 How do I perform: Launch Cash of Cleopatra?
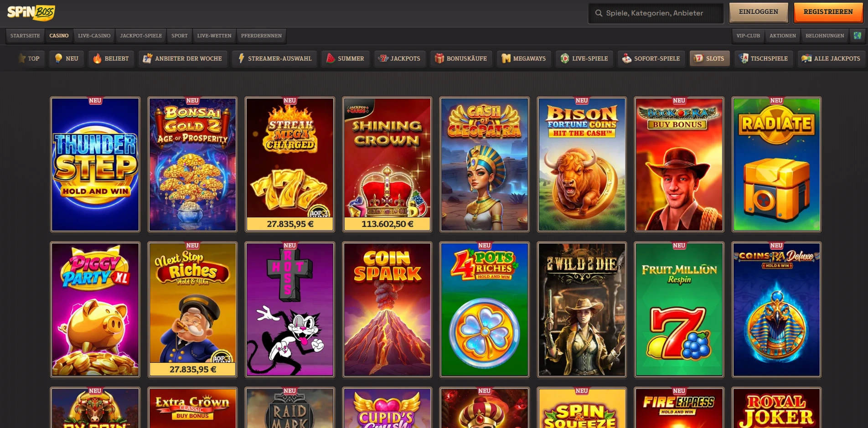pos(485,165)
